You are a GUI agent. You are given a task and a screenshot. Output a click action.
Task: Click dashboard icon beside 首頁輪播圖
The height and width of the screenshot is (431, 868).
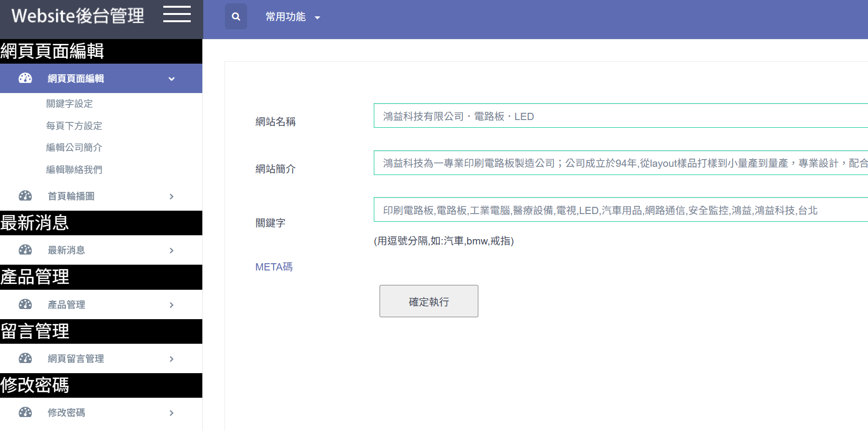(x=25, y=196)
